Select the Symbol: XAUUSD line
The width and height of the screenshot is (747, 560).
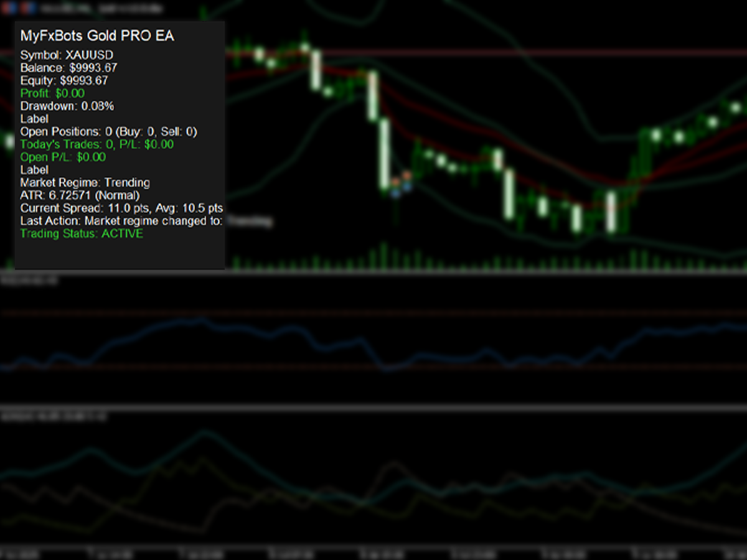pos(67,55)
